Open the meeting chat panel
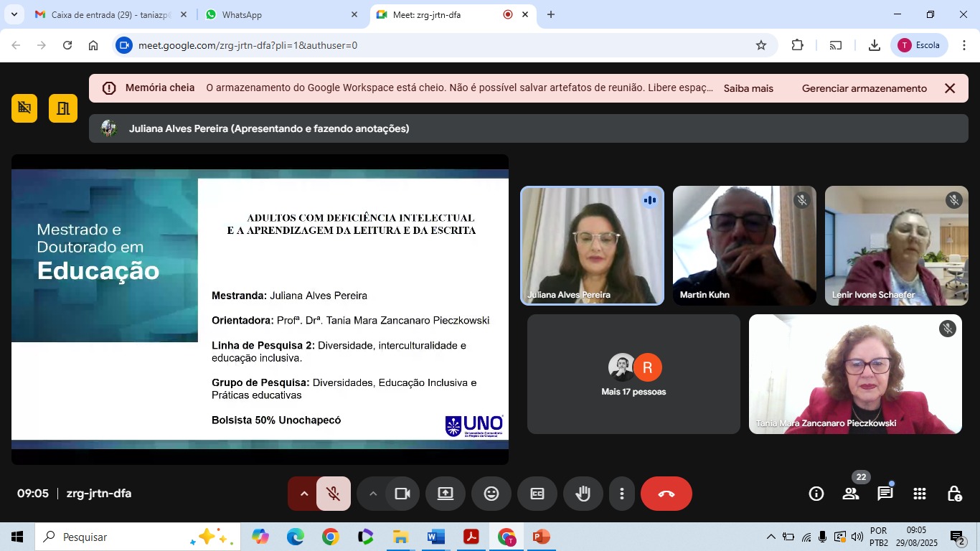This screenshot has width=980, height=551. (885, 494)
